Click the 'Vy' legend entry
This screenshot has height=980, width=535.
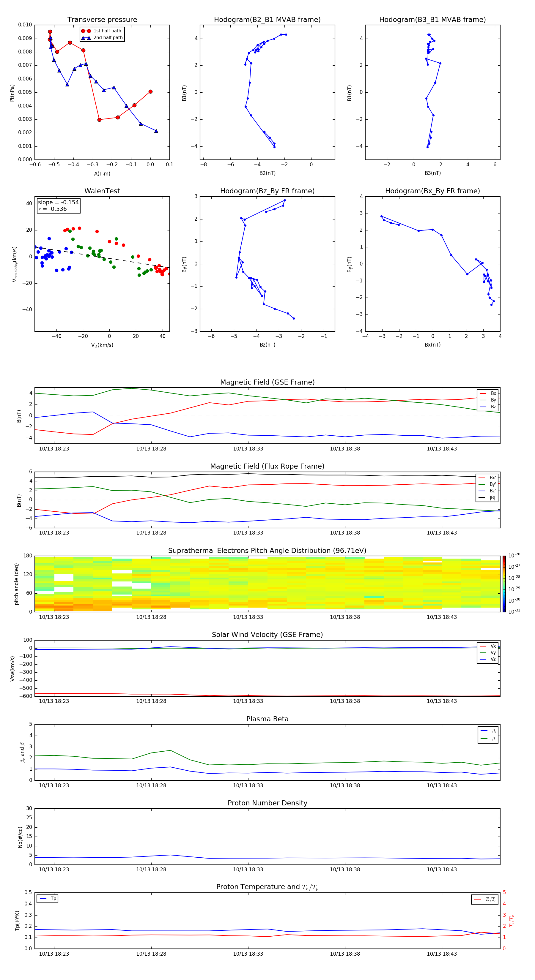[488, 652]
